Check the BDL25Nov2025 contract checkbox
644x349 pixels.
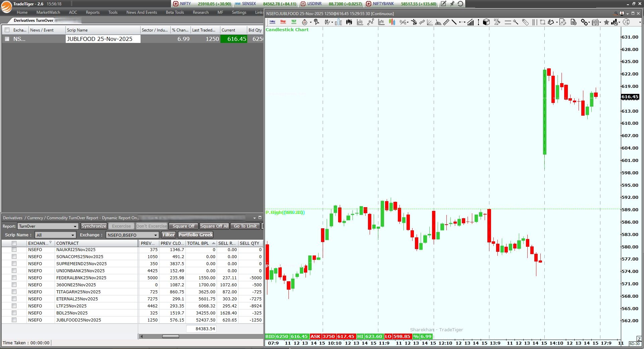point(14,313)
